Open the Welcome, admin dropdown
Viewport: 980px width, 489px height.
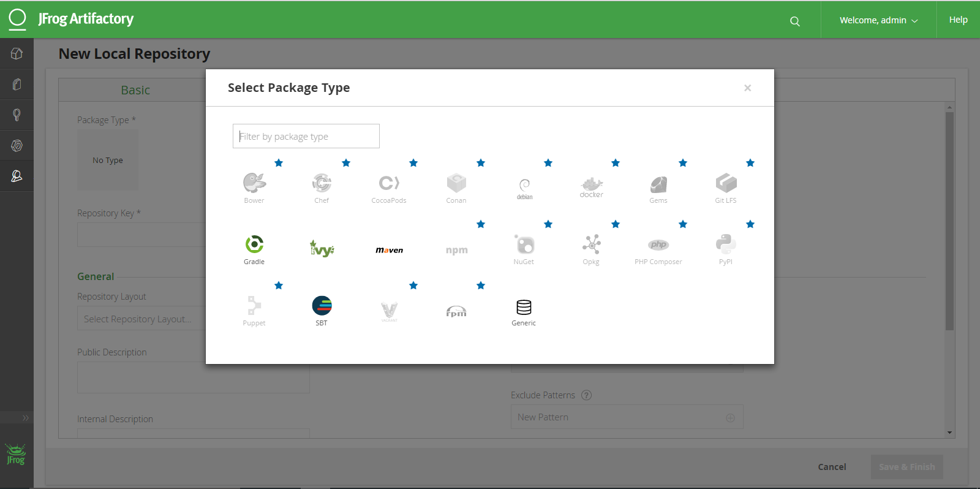(878, 20)
